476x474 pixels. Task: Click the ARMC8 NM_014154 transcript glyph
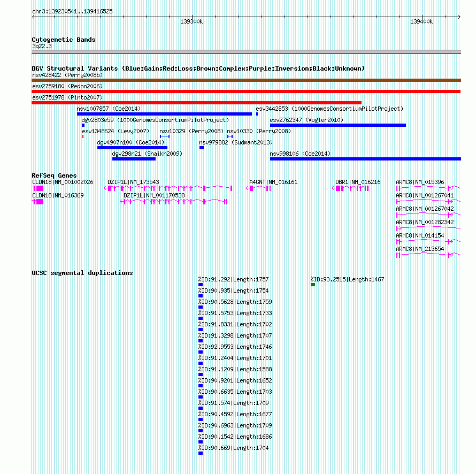(x=428, y=242)
